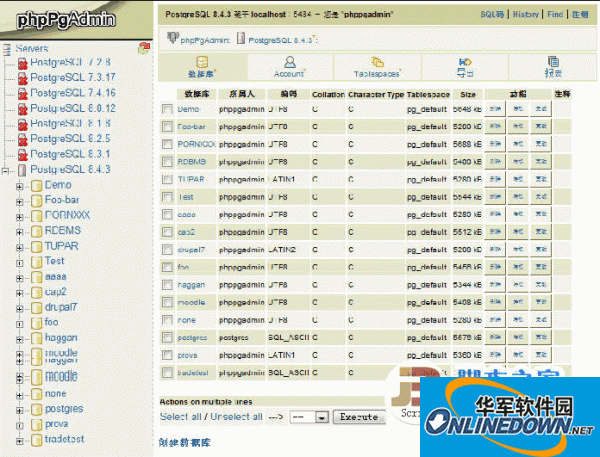
Task: Click the postgres database icon in tree
Action: click(x=36, y=410)
